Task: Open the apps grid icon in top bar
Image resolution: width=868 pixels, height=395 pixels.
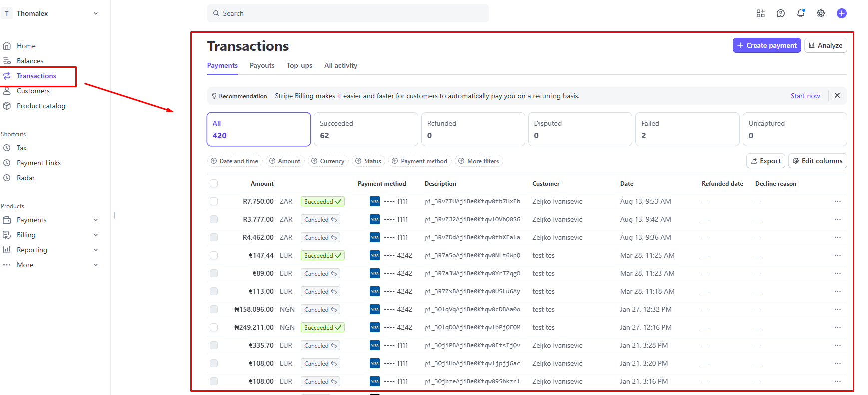Action: [760, 13]
